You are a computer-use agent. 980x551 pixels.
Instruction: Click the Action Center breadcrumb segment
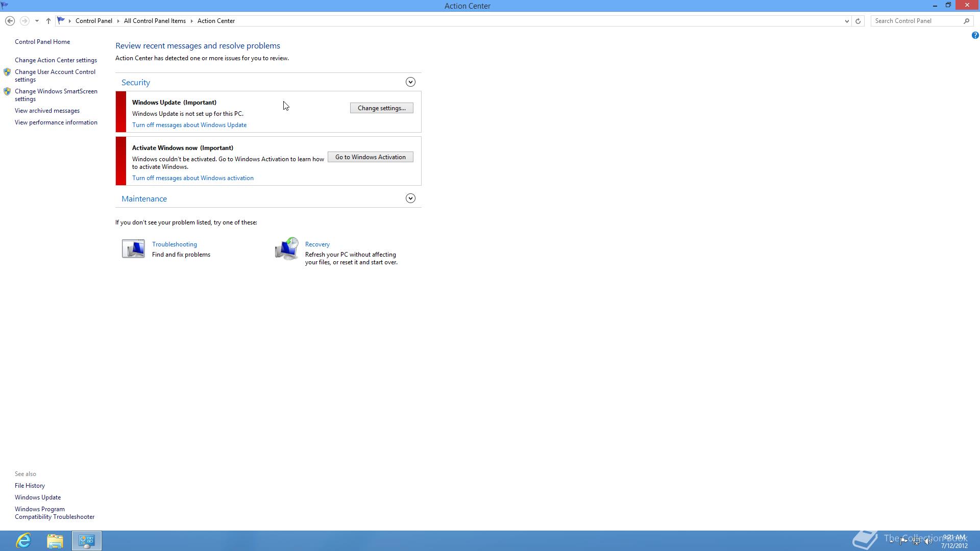point(216,21)
